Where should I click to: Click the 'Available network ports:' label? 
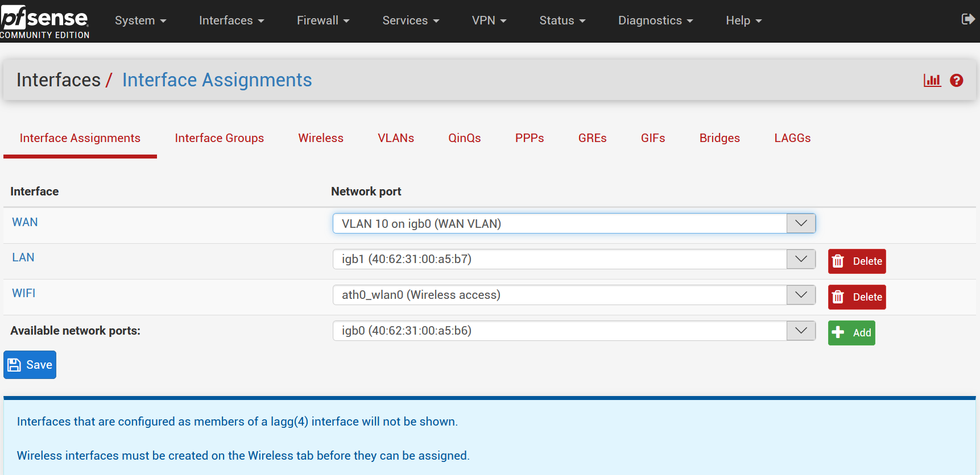(x=75, y=331)
